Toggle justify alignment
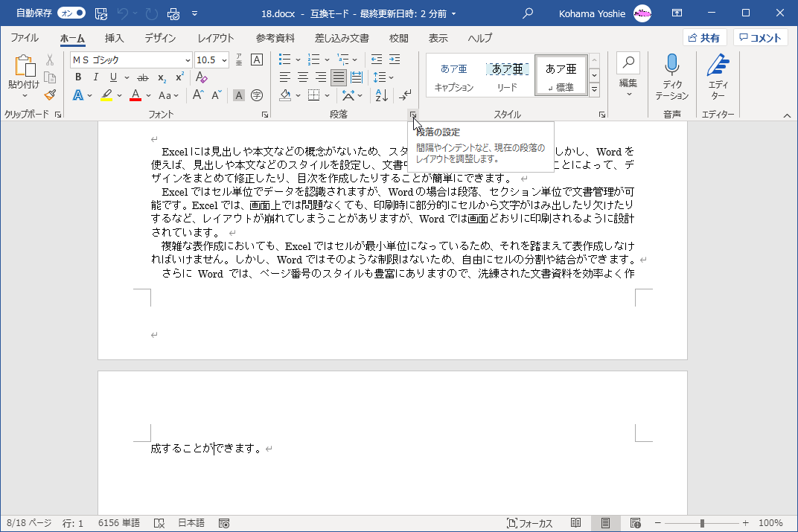This screenshot has width=798, height=532. pos(339,77)
